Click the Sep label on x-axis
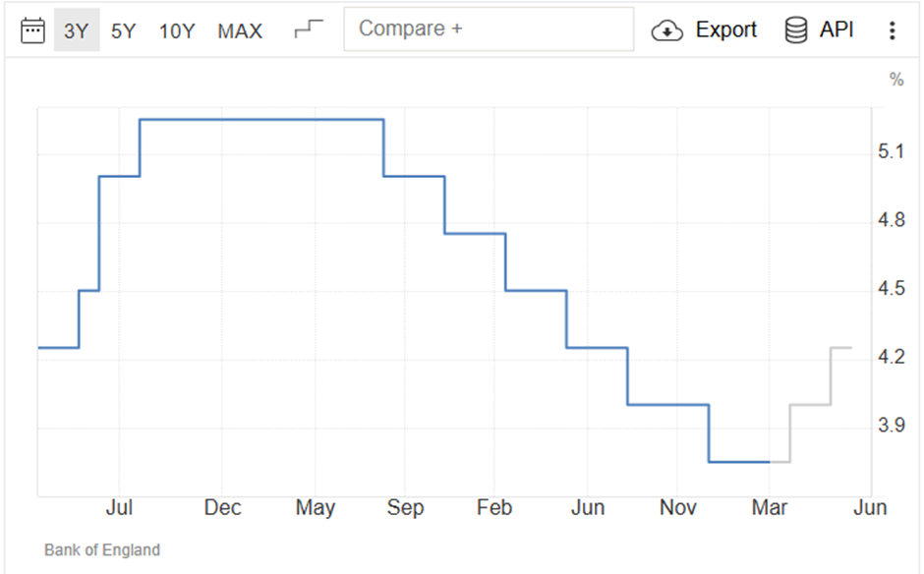This screenshot has height=574, width=924. pyautogui.click(x=405, y=507)
